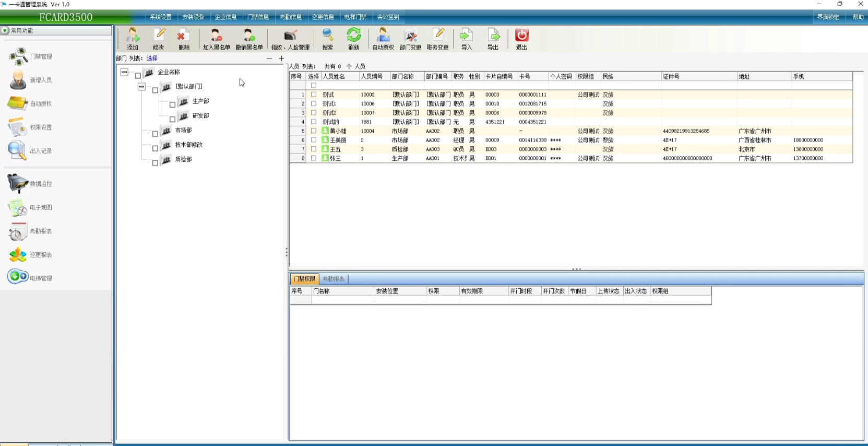Select the 质检部 tree item
The height and width of the screenshot is (446, 868).
(183, 159)
